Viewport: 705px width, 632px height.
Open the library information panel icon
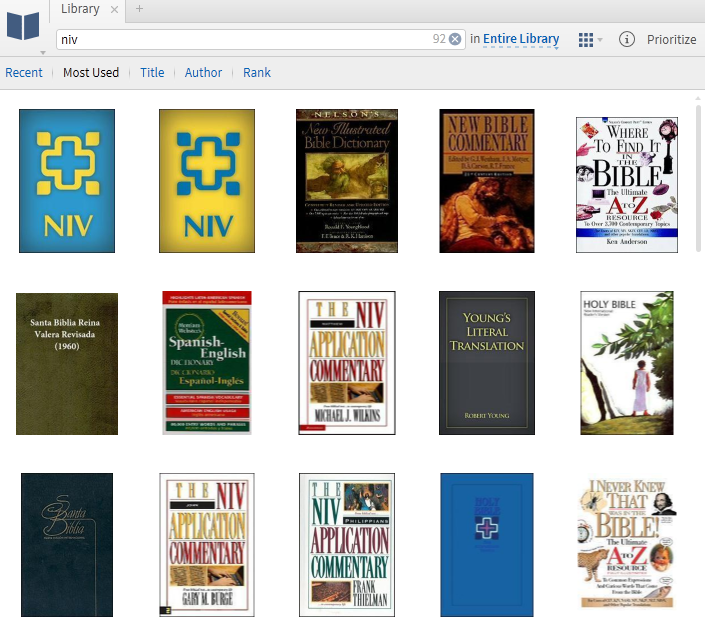627,39
